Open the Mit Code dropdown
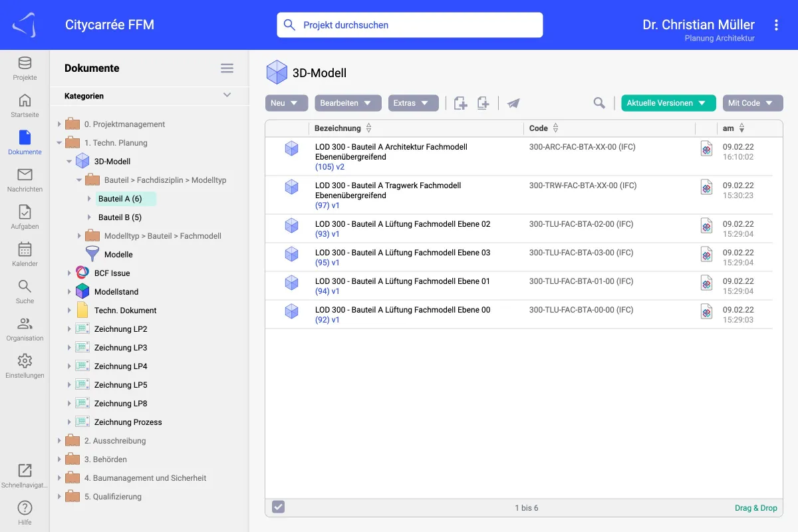Screen dimensions: 798x532 coord(752,103)
